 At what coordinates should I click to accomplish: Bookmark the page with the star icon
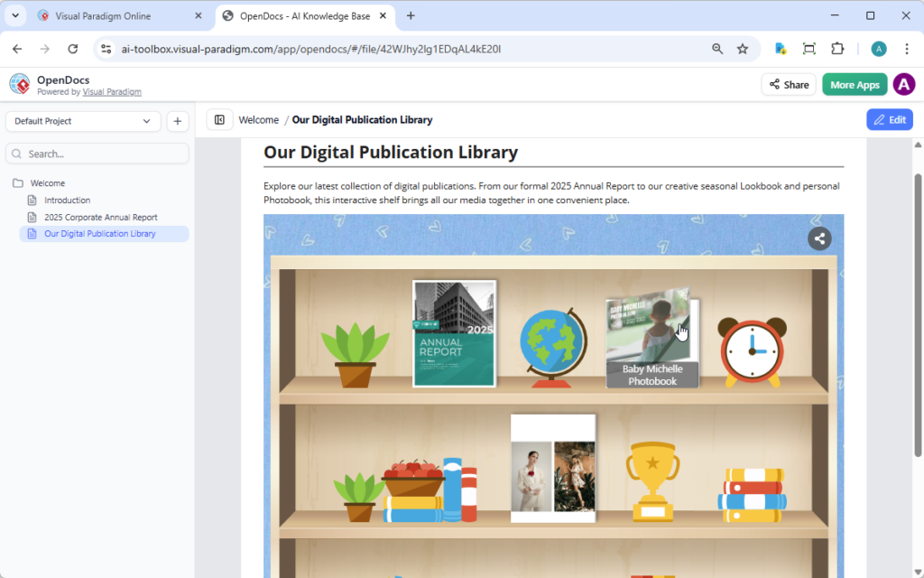pyautogui.click(x=743, y=49)
